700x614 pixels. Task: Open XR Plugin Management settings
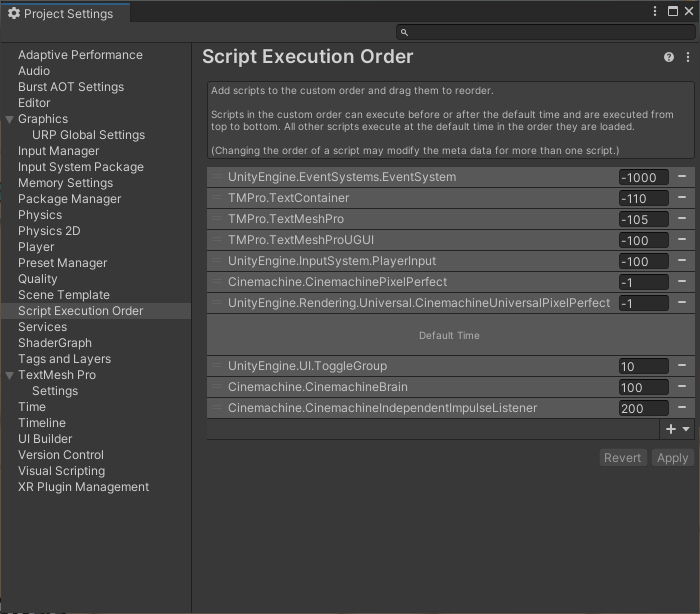[x=83, y=487]
